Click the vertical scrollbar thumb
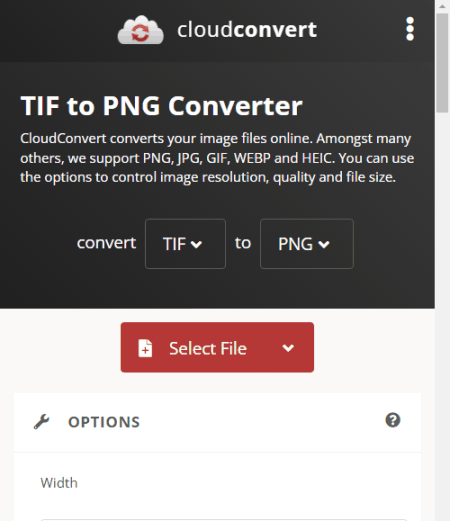This screenshot has height=521, width=450. 442,63
